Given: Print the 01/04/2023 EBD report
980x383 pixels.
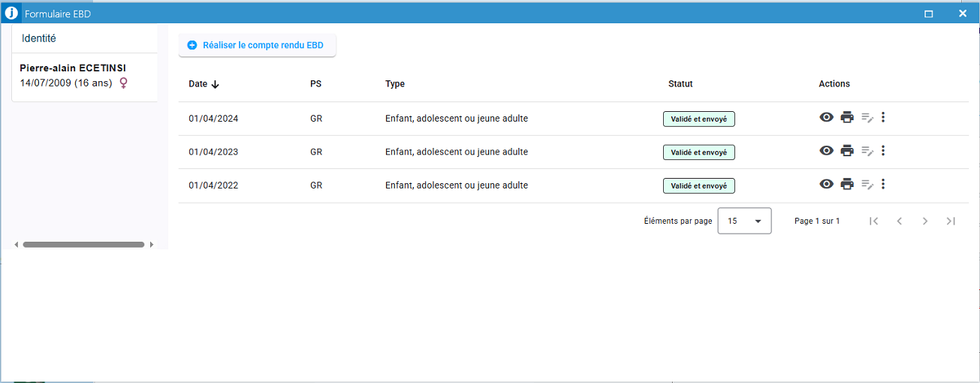Looking at the screenshot, I should 847,151.
